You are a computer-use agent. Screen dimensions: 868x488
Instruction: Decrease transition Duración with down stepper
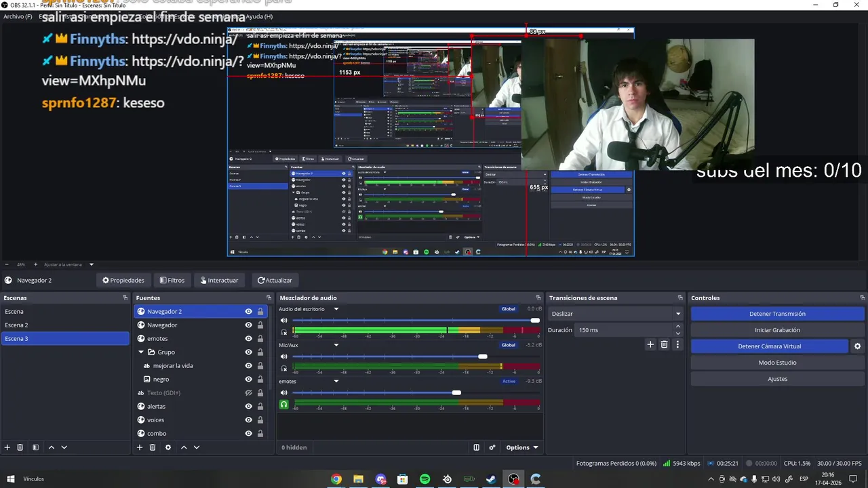tap(678, 333)
